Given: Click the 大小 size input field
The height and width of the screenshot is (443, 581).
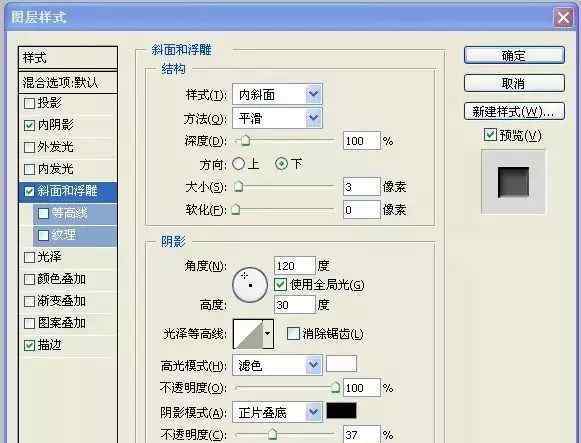Looking at the screenshot, I should [x=362, y=187].
